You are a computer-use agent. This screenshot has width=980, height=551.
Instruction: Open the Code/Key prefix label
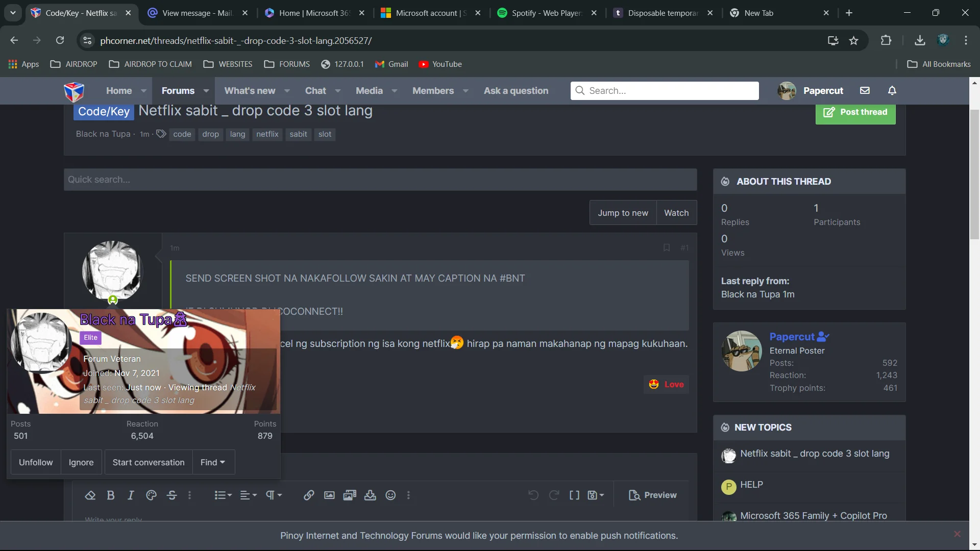pyautogui.click(x=104, y=112)
